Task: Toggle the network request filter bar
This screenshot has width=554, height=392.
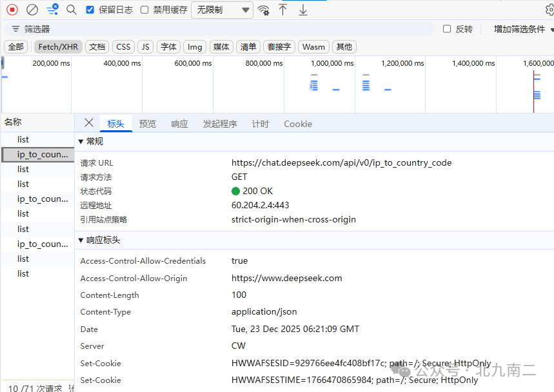Action: pyautogui.click(x=52, y=10)
